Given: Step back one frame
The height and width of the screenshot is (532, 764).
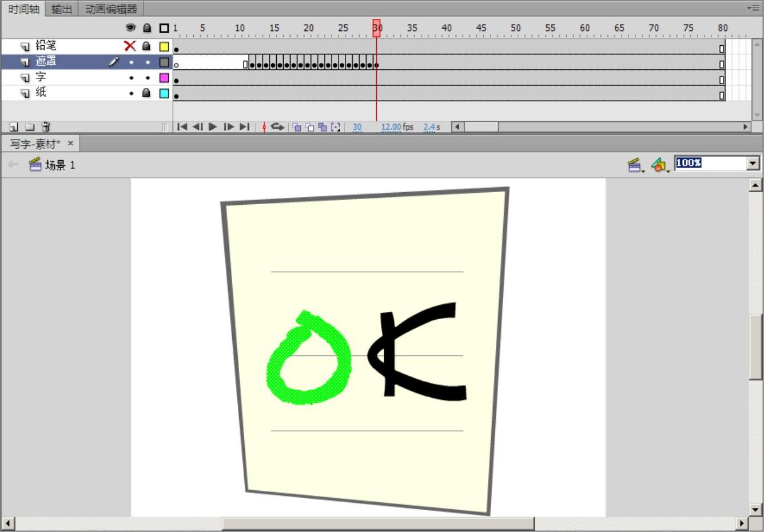Looking at the screenshot, I should [198, 127].
